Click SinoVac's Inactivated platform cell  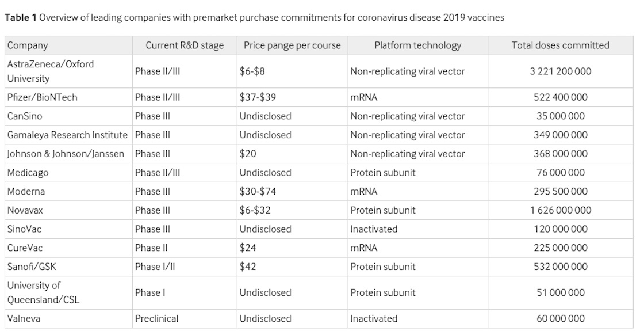374,229
